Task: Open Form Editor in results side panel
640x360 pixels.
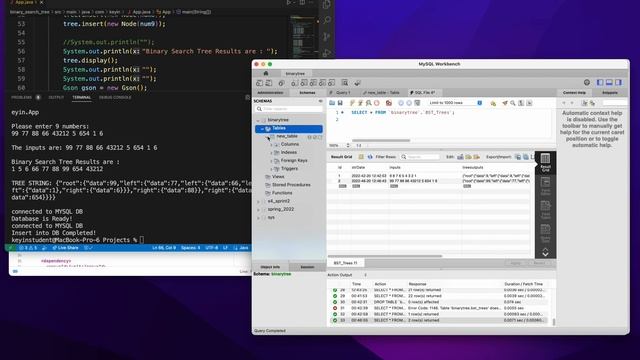Action: 545,186
